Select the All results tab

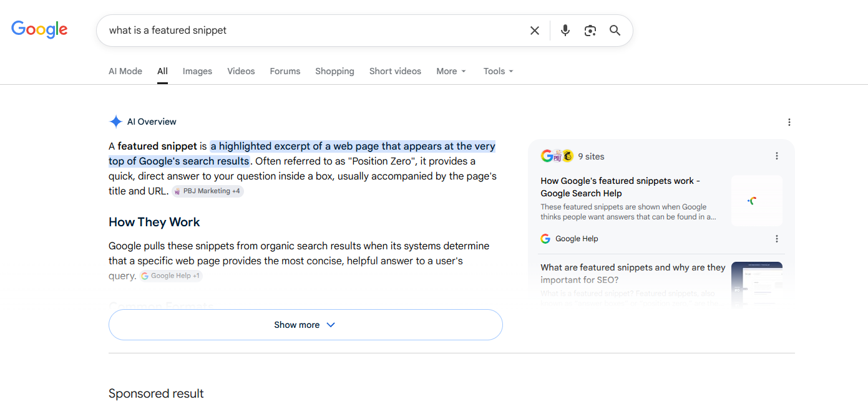(x=162, y=71)
